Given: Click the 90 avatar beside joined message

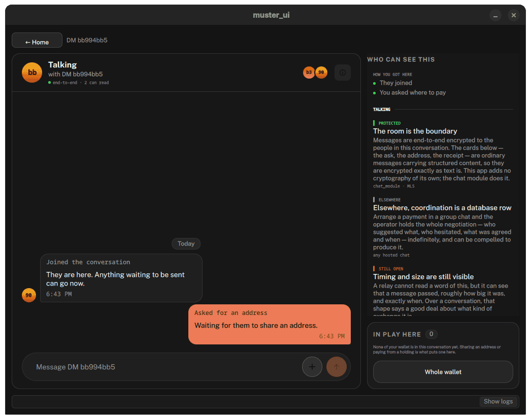Looking at the screenshot, I should click(x=29, y=295).
